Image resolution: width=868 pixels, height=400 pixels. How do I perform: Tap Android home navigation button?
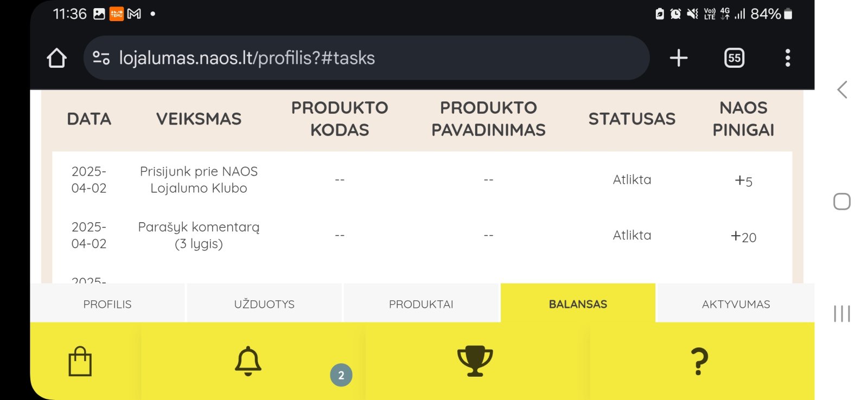[842, 202]
